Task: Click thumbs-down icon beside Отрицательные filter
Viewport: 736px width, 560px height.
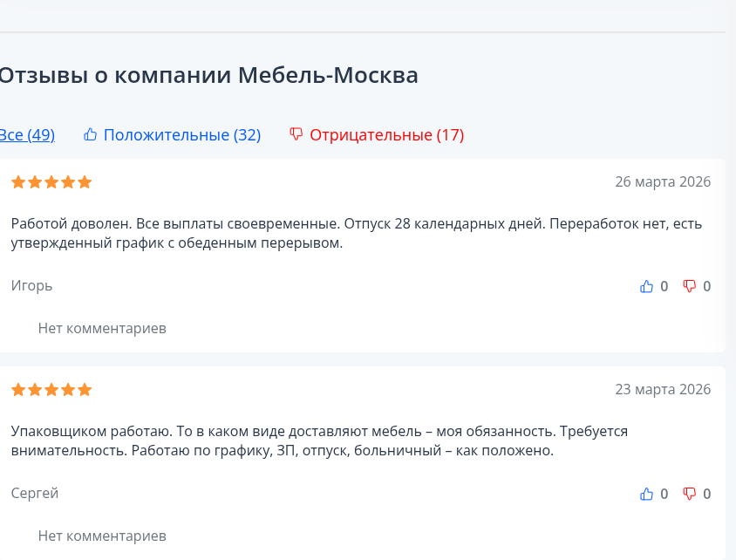Action: [x=296, y=134]
